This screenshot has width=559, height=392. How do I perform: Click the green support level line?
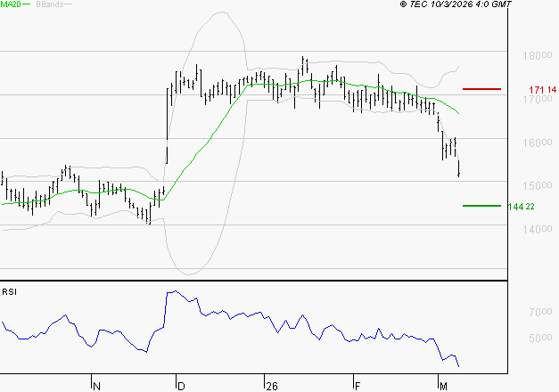(x=481, y=206)
